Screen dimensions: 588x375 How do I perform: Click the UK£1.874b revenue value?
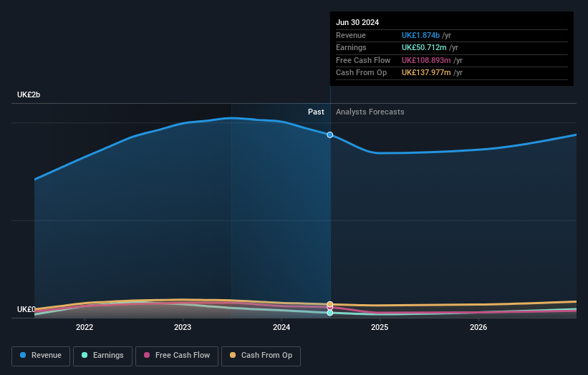click(x=420, y=35)
